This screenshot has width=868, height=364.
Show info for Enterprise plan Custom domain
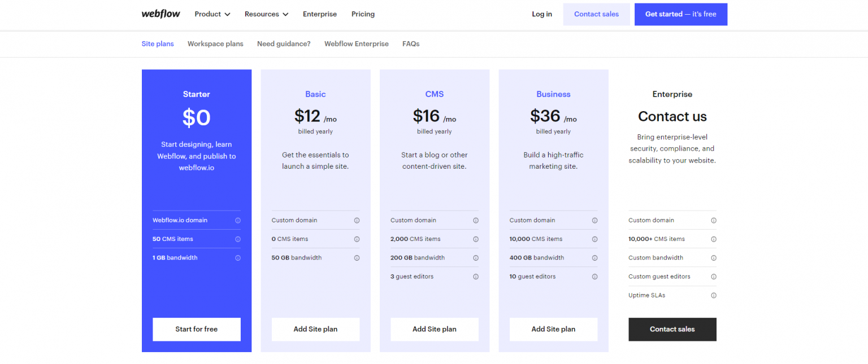pyautogui.click(x=714, y=220)
